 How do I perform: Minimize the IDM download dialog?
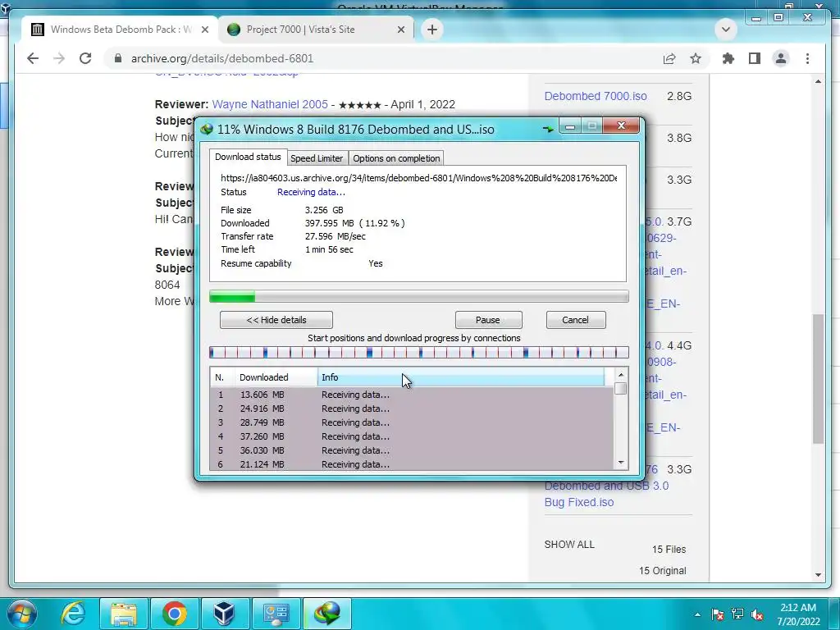pyautogui.click(x=570, y=126)
